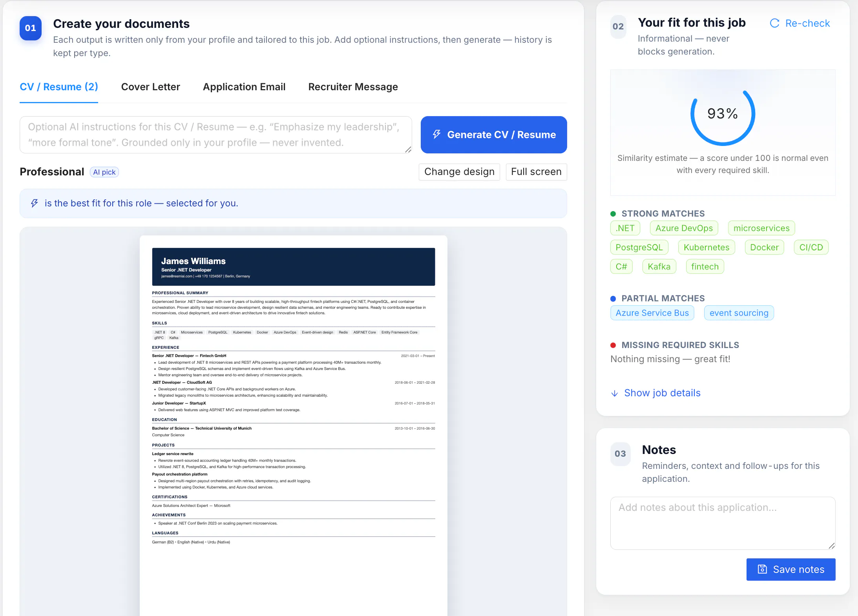Click Generate CV / Resume button
Viewport: 858px width, 616px height.
coord(494,135)
